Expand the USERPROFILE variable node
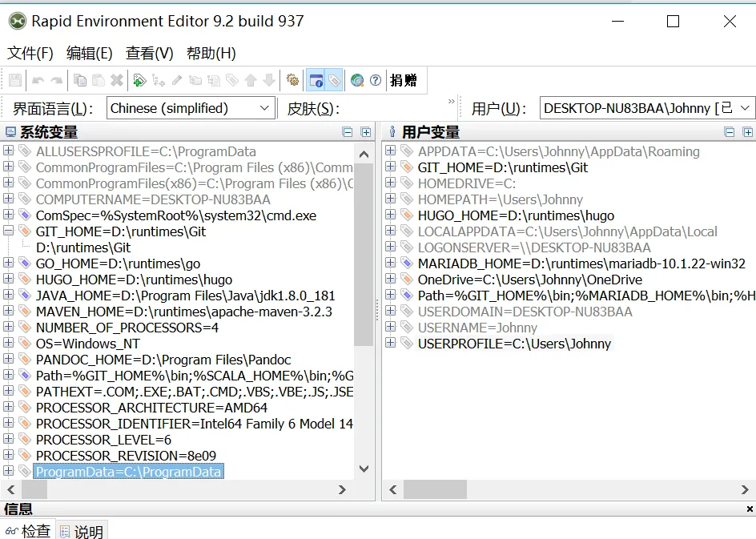Screen dimensions: 756x539 [x=391, y=343]
